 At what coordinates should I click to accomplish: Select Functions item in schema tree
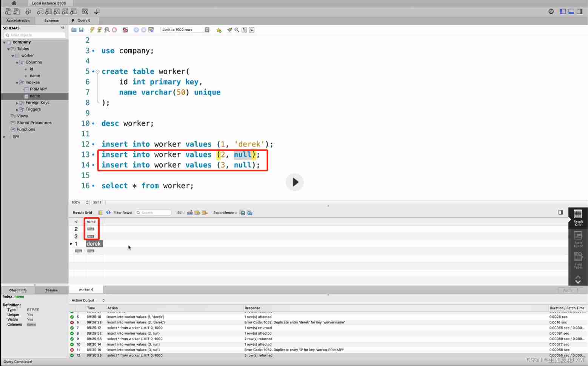pyautogui.click(x=26, y=129)
